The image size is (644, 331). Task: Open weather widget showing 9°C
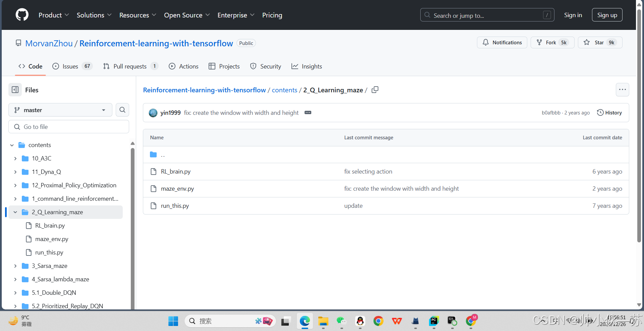click(x=20, y=321)
